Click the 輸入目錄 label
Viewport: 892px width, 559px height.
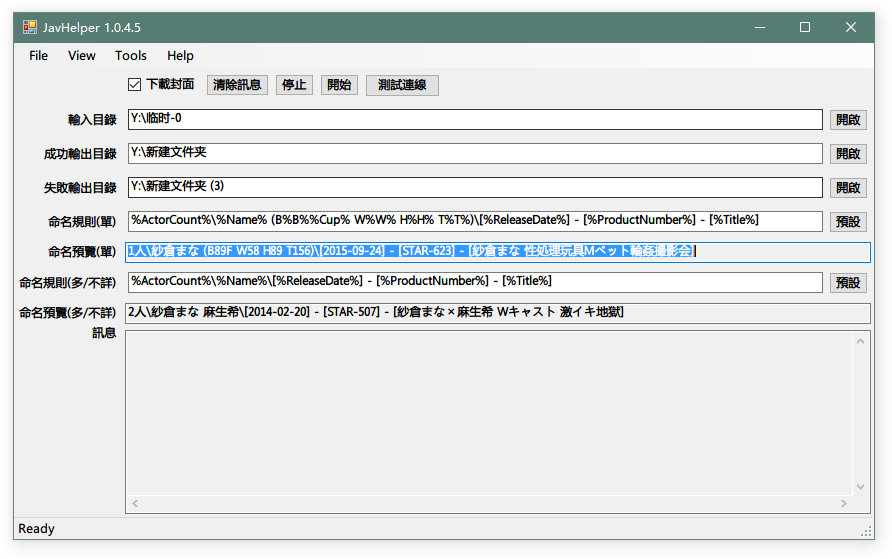92,120
